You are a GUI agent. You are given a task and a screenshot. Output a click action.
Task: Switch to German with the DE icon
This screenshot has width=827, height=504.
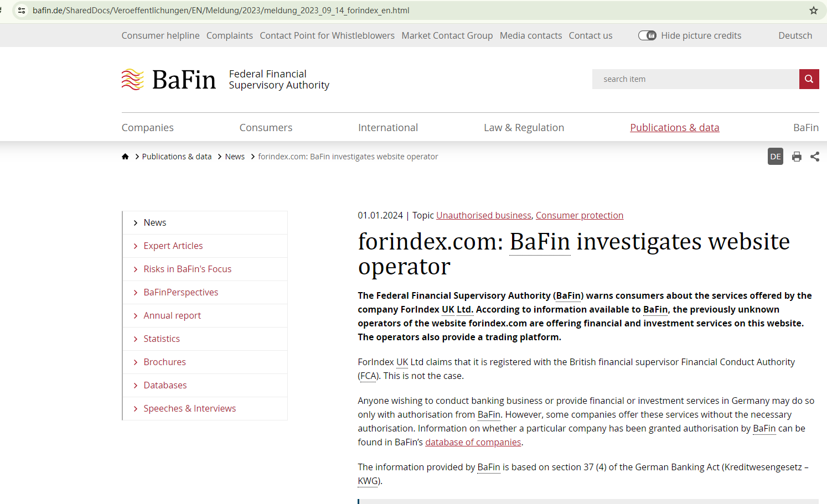[776, 157]
